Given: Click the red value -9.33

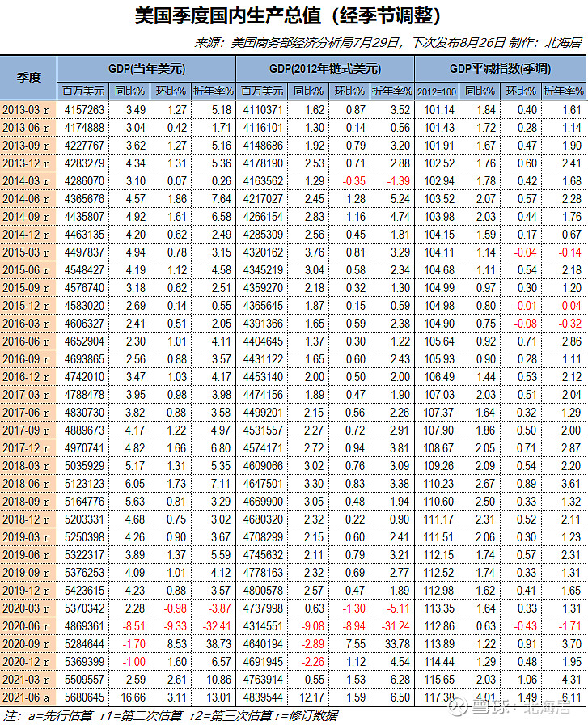Looking at the screenshot, I should point(176,626).
